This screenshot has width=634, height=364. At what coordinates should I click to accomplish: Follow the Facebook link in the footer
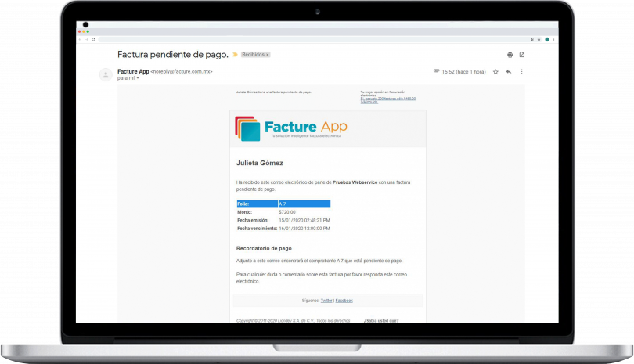point(344,301)
